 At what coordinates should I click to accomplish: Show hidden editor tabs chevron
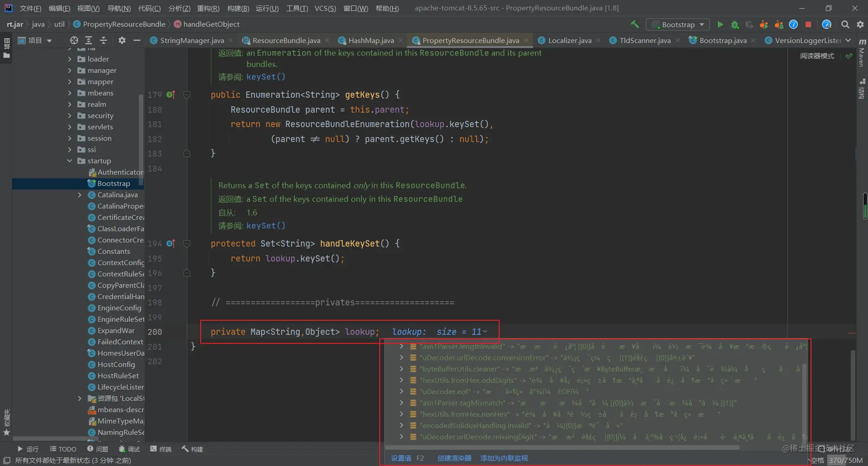[x=848, y=40]
